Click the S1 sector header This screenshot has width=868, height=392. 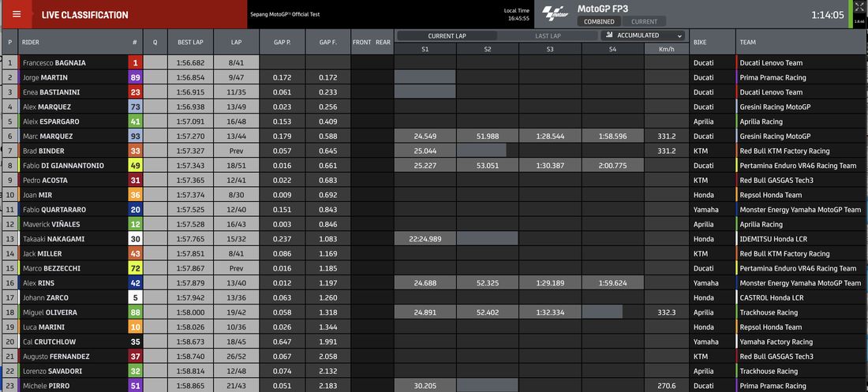[x=425, y=49]
